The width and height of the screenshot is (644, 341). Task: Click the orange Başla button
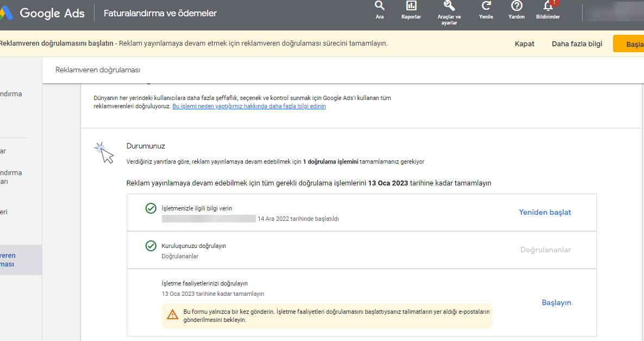[628, 44]
